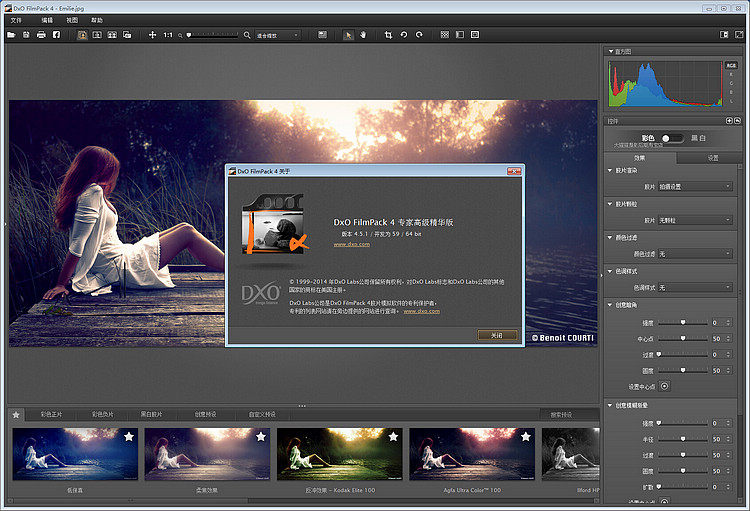Rotate image counterclockwise

404,34
